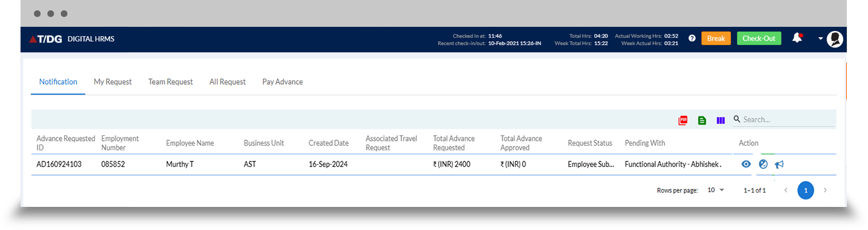The image size is (868, 230).
Task: Expand the caret next to profile avatar
Action: click(x=821, y=39)
